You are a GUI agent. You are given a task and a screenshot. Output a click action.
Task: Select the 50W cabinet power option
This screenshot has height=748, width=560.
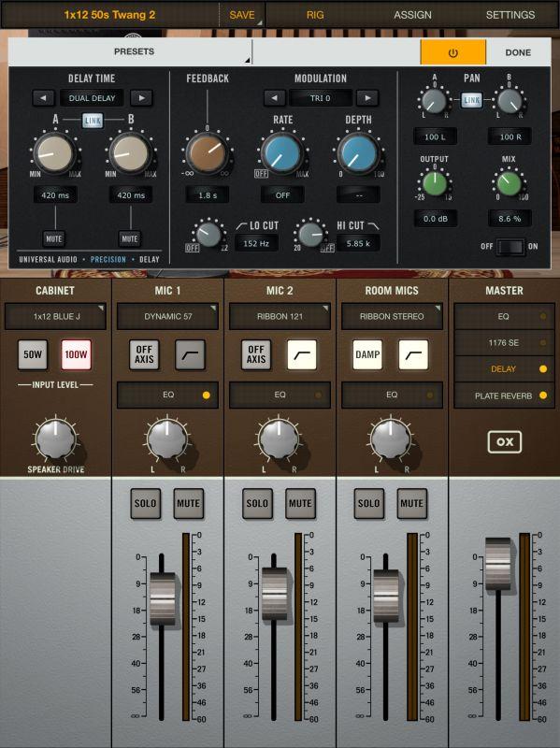point(33,354)
